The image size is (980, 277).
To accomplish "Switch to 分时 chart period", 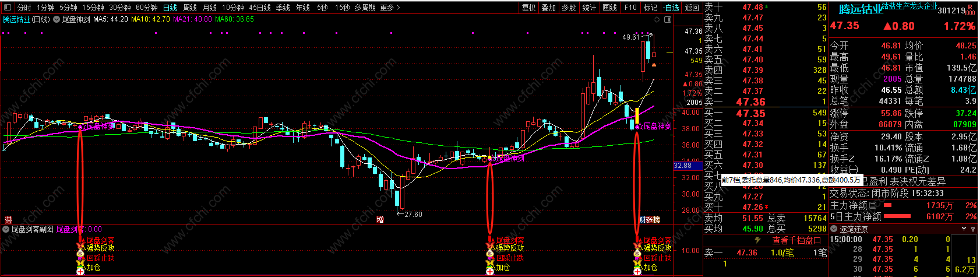I will (x=24, y=8).
